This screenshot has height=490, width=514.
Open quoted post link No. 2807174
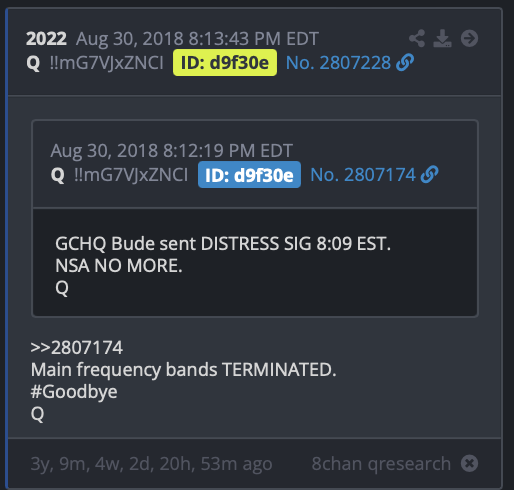[363, 175]
